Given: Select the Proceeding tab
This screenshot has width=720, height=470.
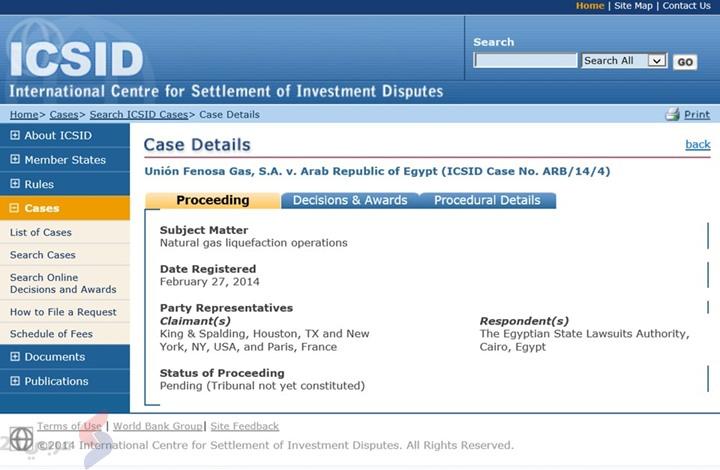Looking at the screenshot, I should (212, 200).
